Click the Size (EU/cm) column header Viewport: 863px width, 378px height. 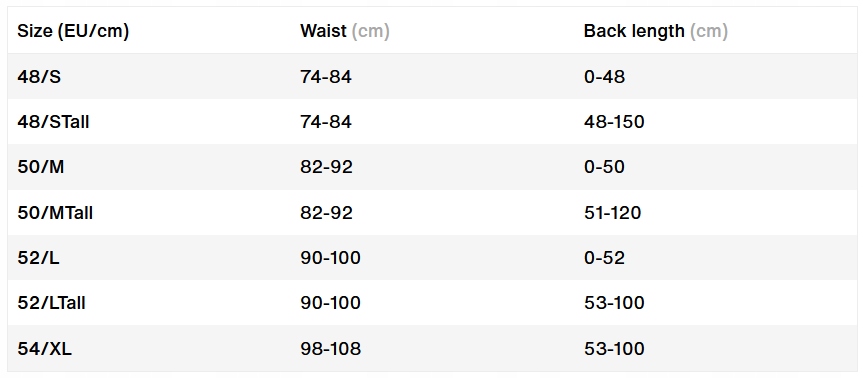pos(73,31)
